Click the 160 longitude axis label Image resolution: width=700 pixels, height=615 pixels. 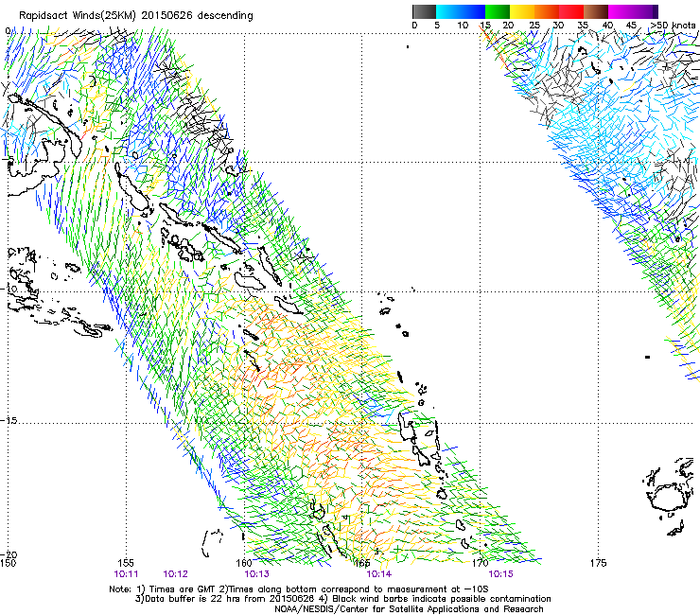click(244, 563)
